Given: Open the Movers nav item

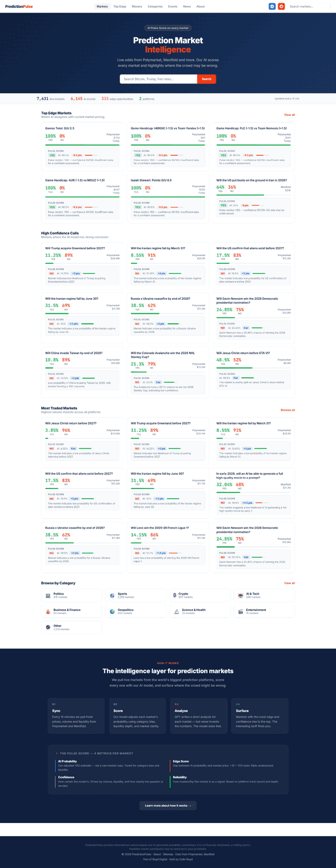Looking at the screenshot, I should [x=137, y=6].
